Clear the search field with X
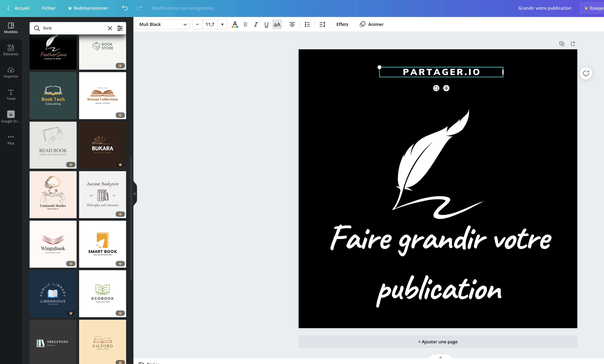This screenshot has height=364, width=604. pyautogui.click(x=110, y=28)
